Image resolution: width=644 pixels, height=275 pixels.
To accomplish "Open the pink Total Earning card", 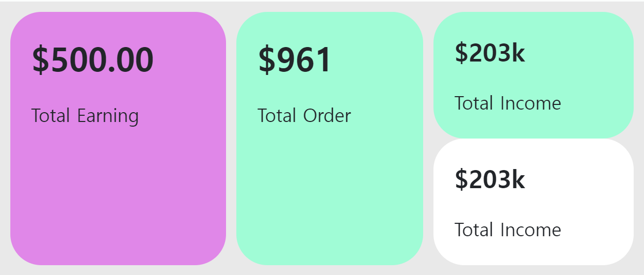I will [x=118, y=139].
